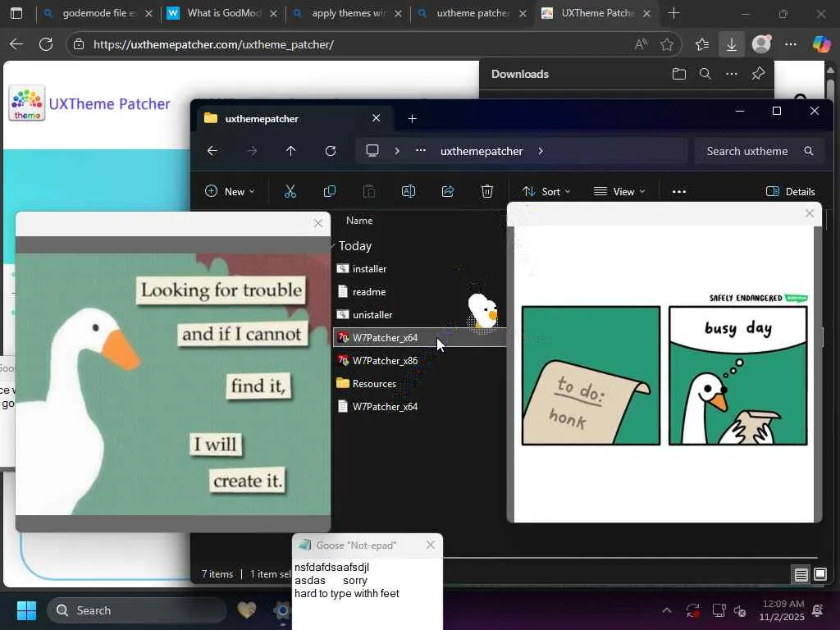Screen dimensions: 840x630
Task: Open the Windows Start menu
Action: (26, 610)
